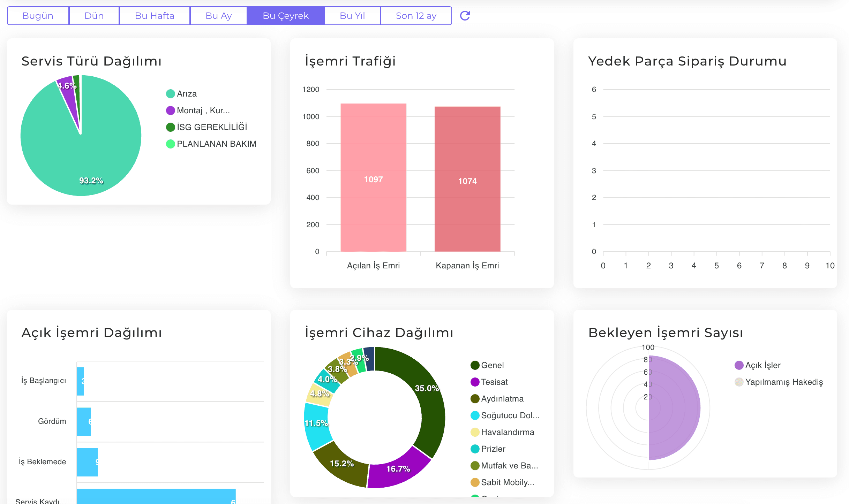Toggle Havalandırma legend item
Image resolution: width=849 pixels, height=504 pixels.
pyautogui.click(x=502, y=432)
